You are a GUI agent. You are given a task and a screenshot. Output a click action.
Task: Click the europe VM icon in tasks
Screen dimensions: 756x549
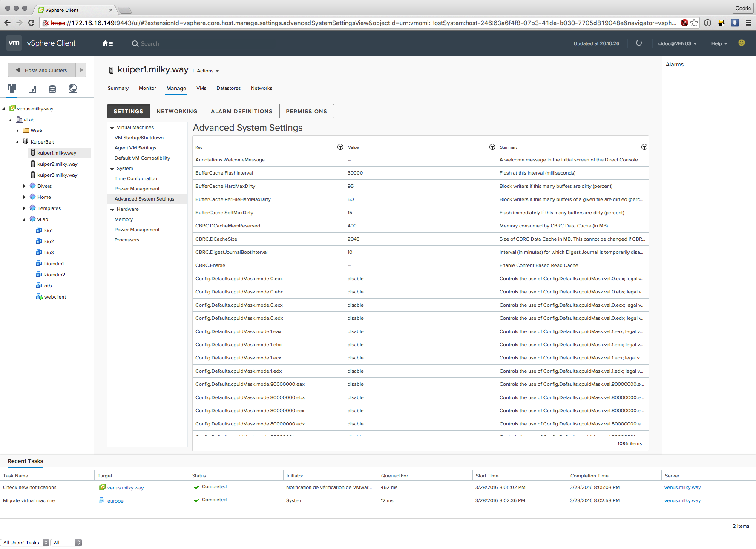tap(102, 500)
